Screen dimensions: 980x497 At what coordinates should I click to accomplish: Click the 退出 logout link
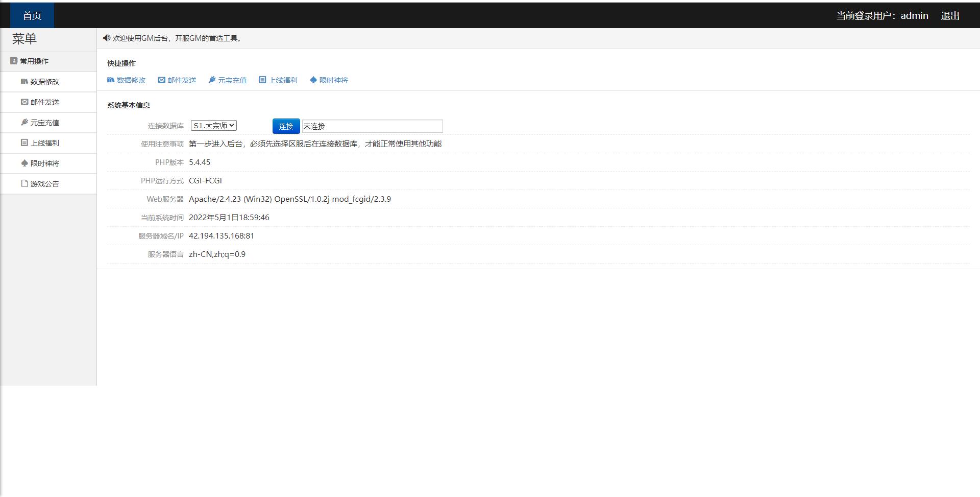coord(950,16)
